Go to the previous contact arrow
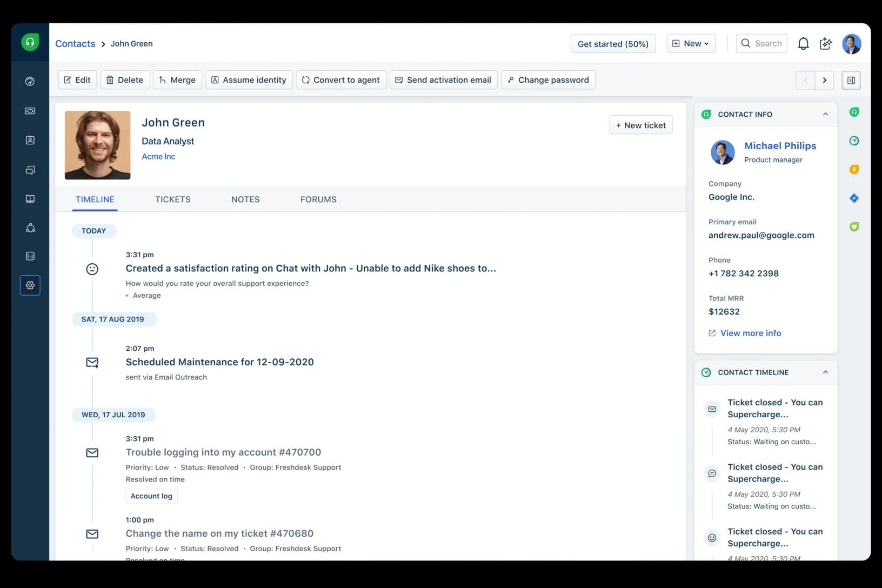 [x=805, y=80]
